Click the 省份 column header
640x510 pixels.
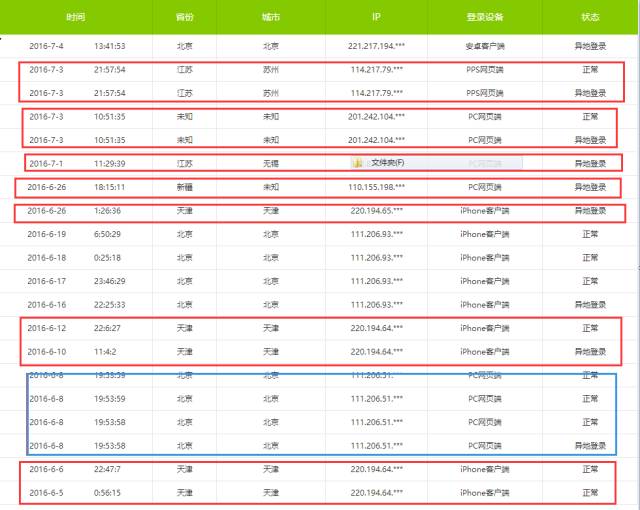184,17
